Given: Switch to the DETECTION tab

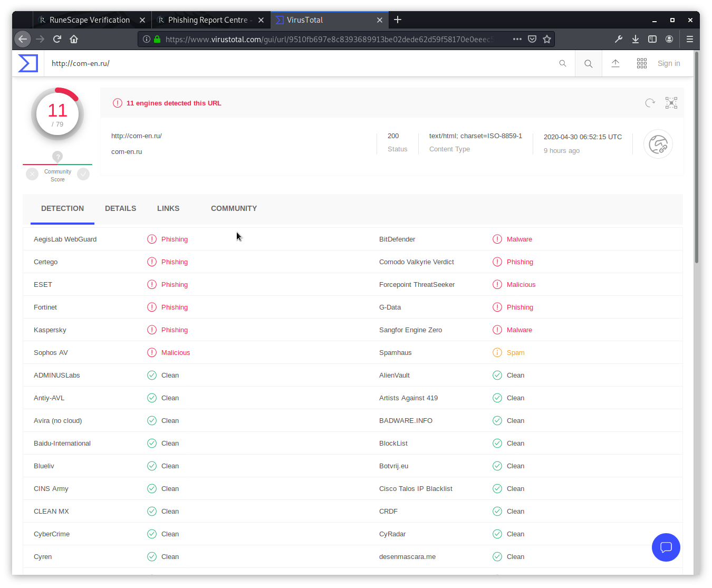Looking at the screenshot, I should [x=62, y=208].
